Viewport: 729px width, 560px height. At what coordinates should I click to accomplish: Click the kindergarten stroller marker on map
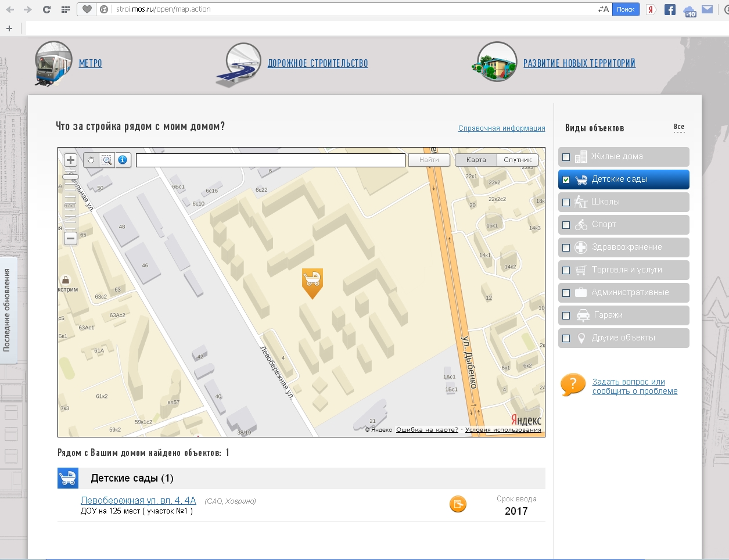[x=313, y=281]
